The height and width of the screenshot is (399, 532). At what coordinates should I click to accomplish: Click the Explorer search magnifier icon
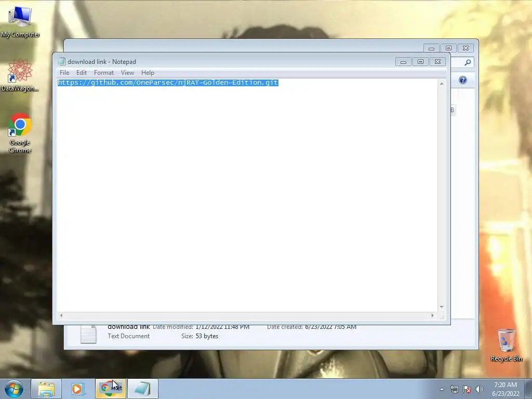click(468, 62)
